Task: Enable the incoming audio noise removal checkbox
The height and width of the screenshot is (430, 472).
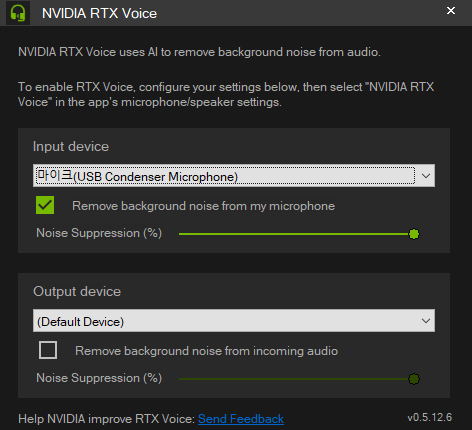Action: point(48,350)
